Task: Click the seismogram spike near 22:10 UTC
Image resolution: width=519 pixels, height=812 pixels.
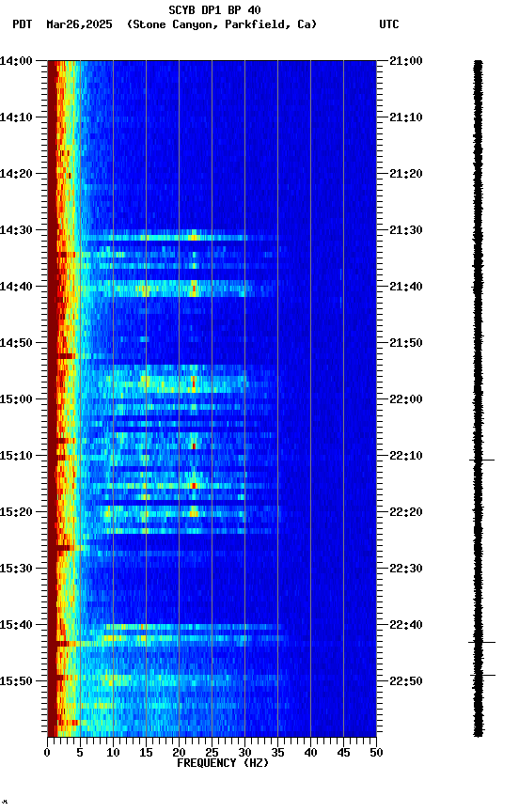Action: point(481,460)
